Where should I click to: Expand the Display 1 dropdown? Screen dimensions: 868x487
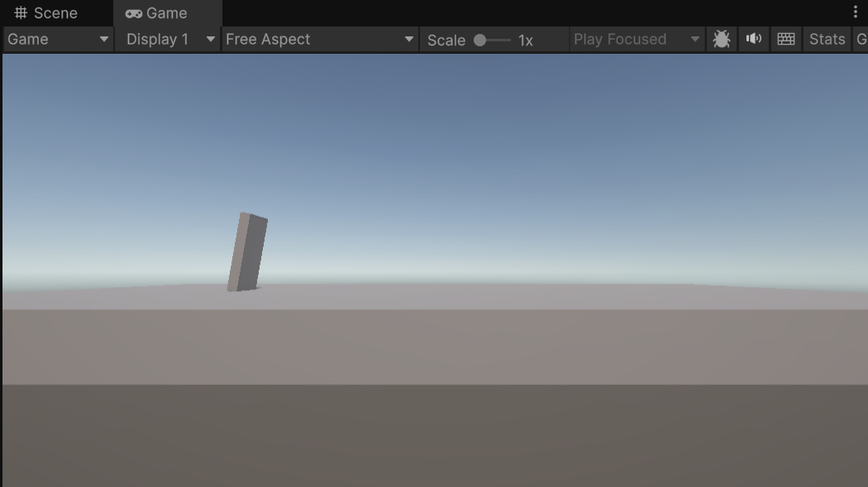pos(169,39)
